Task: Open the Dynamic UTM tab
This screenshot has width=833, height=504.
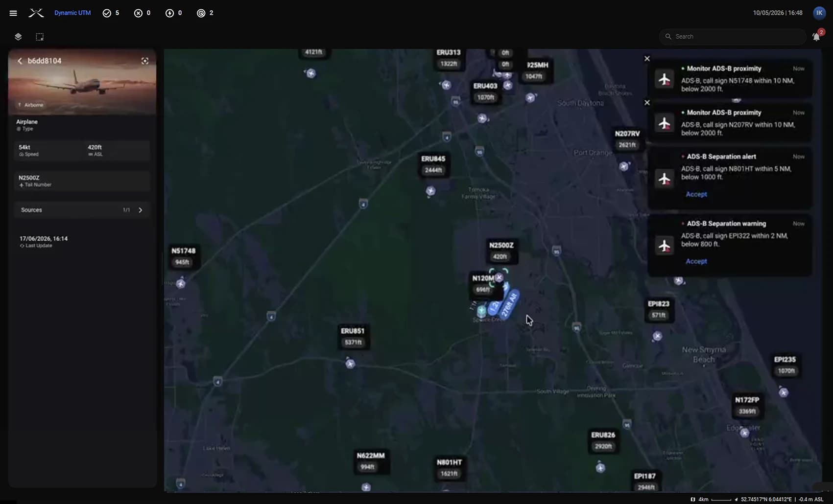Action: coord(72,13)
